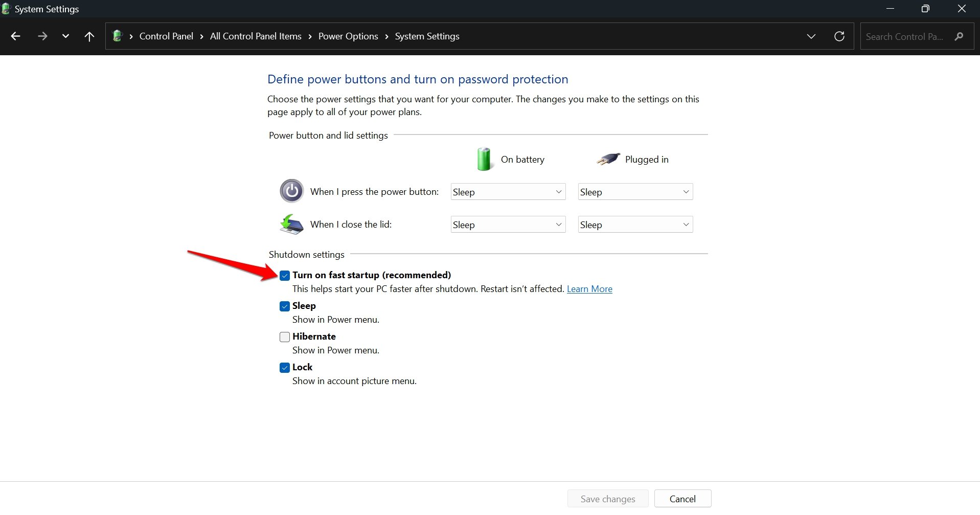Open address bar history dropdown
Screen dimensions: 980x515
(811, 36)
